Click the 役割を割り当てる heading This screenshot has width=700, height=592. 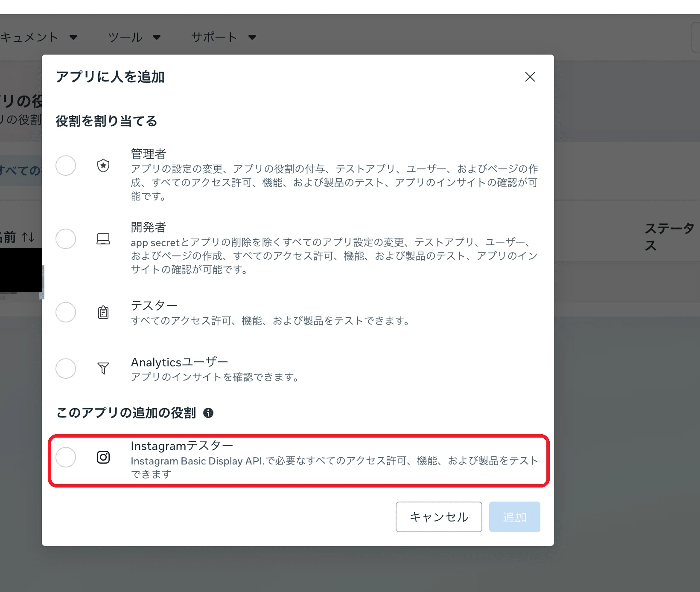(x=106, y=121)
